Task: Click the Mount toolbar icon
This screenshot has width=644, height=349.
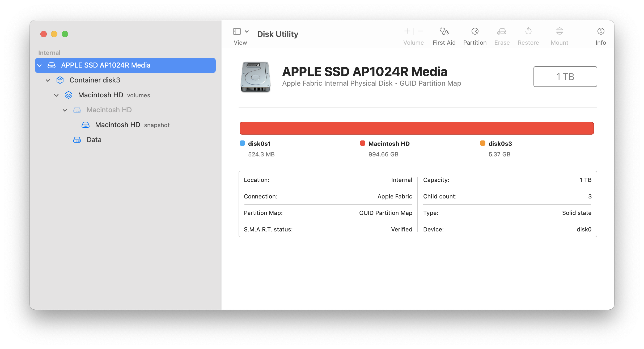Action: [559, 32]
